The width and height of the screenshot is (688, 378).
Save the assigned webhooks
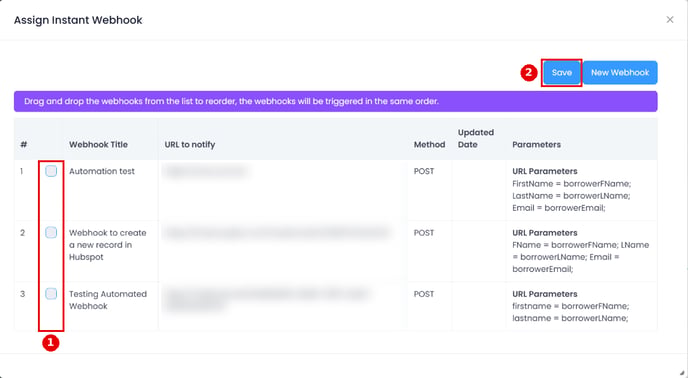pos(562,72)
